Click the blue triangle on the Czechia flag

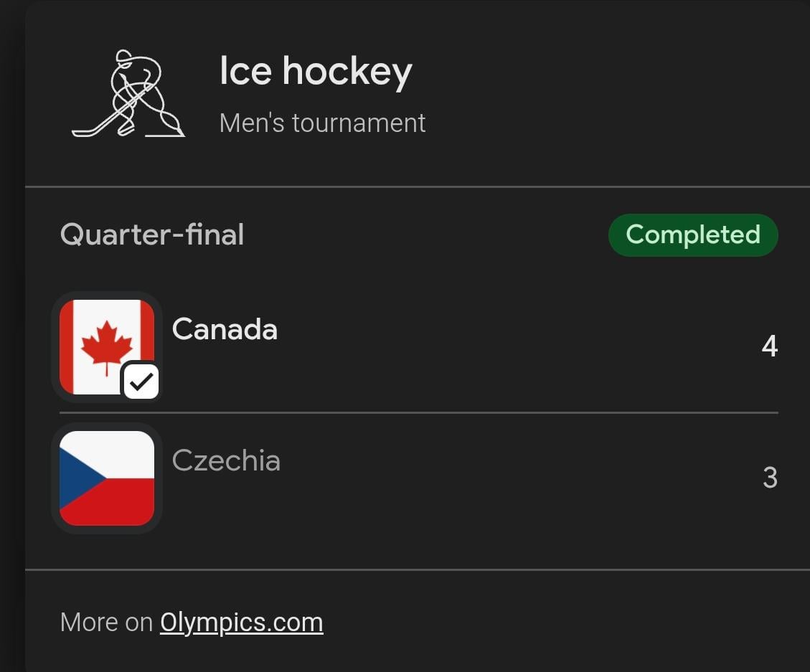pyautogui.click(x=76, y=478)
